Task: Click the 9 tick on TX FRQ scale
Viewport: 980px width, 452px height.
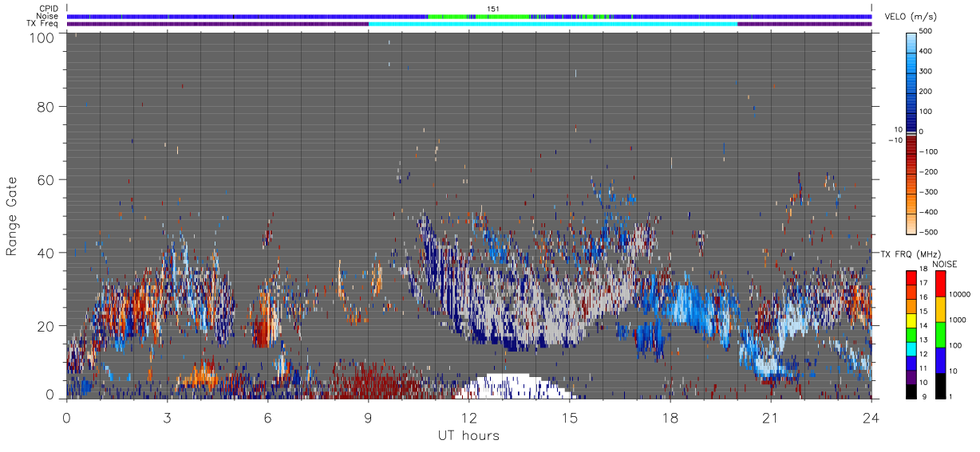Action: click(x=923, y=396)
